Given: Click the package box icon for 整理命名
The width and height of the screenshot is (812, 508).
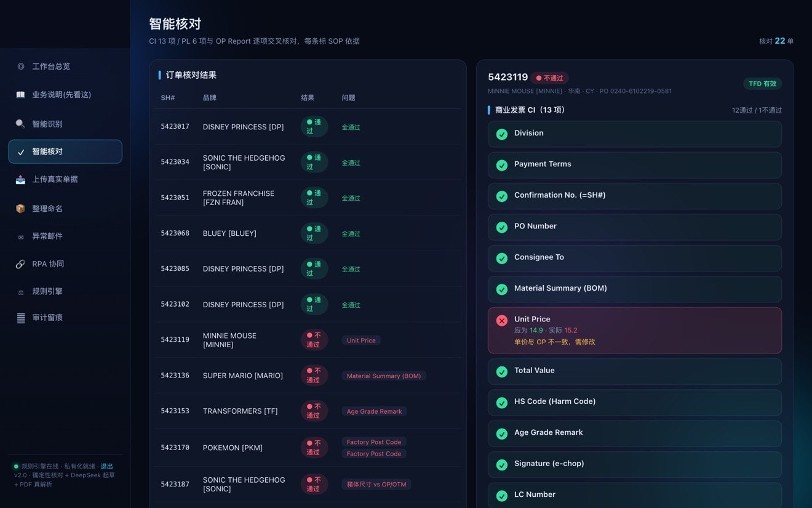Looking at the screenshot, I should (21, 209).
